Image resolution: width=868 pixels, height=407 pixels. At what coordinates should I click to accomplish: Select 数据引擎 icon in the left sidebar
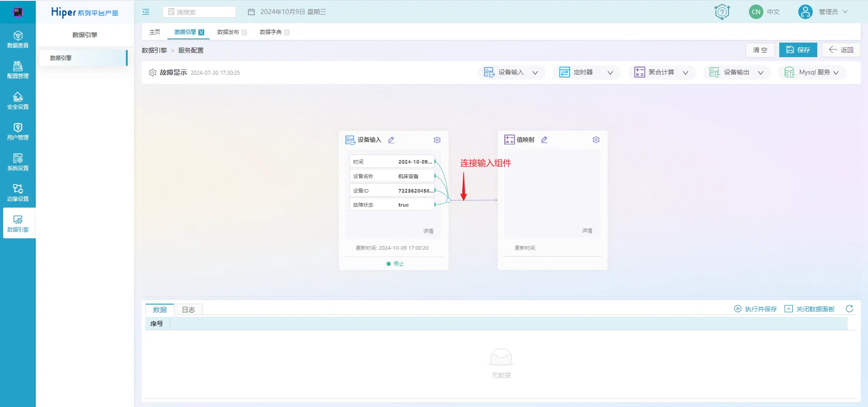click(18, 219)
